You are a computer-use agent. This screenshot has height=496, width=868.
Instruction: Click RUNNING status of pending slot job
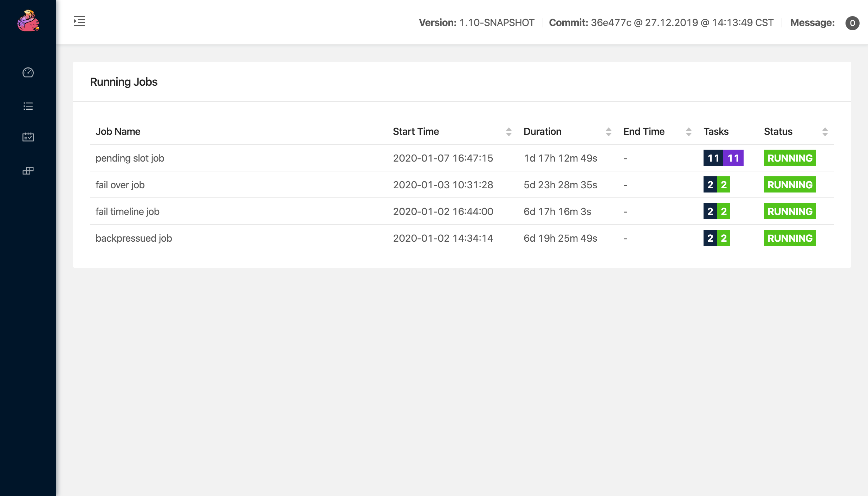tap(790, 158)
